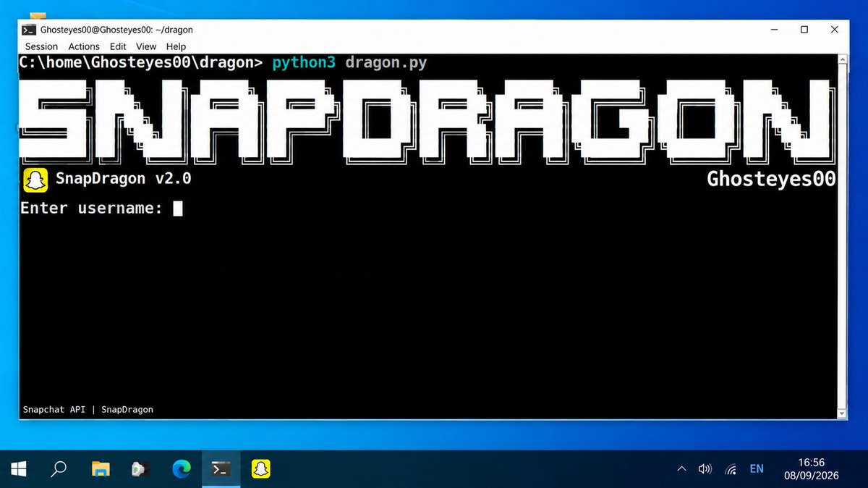Click the "python3" command text
Image resolution: width=868 pixels, height=488 pixels.
(304, 63)
